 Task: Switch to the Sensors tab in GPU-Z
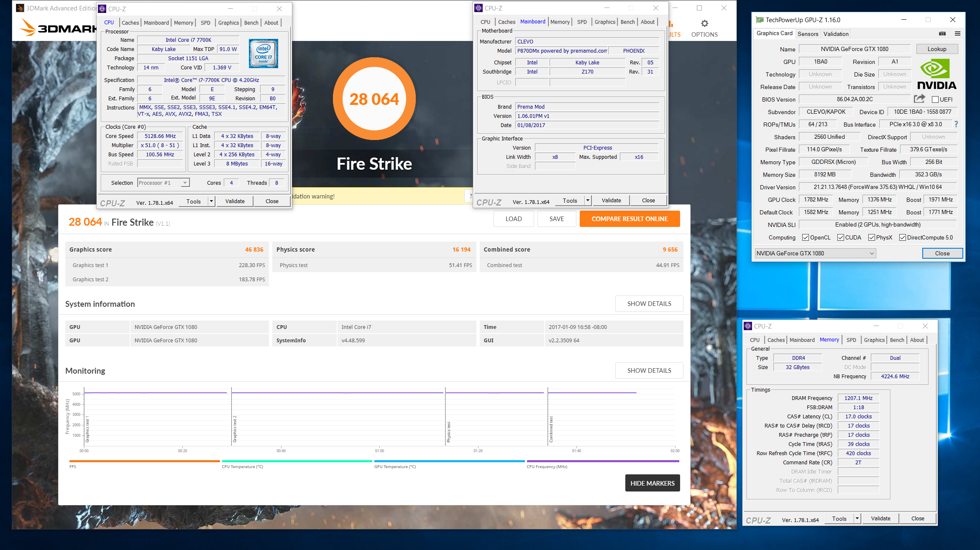[x=808, y=34]
